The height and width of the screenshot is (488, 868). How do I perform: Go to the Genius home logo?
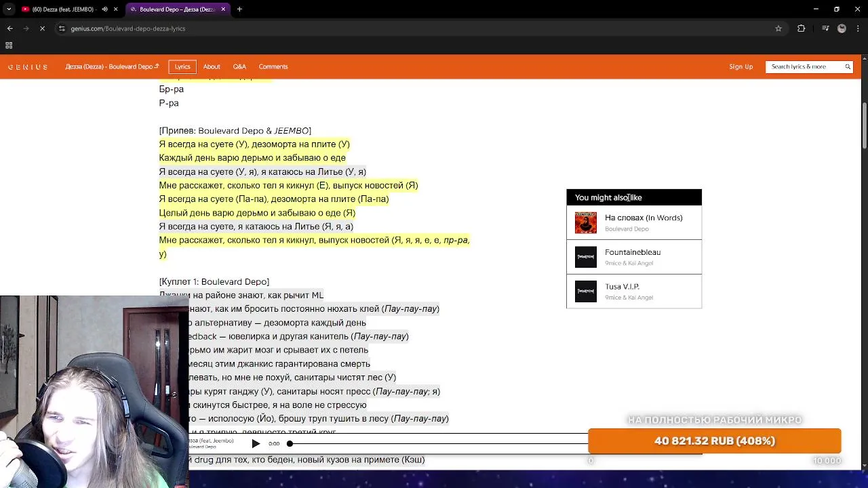[x=28, y=66]
